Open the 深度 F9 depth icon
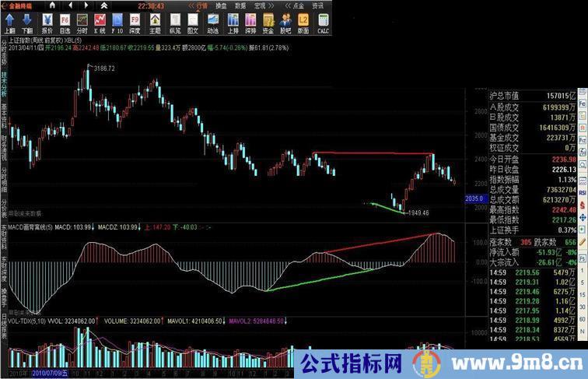 (x=135, y=23)
